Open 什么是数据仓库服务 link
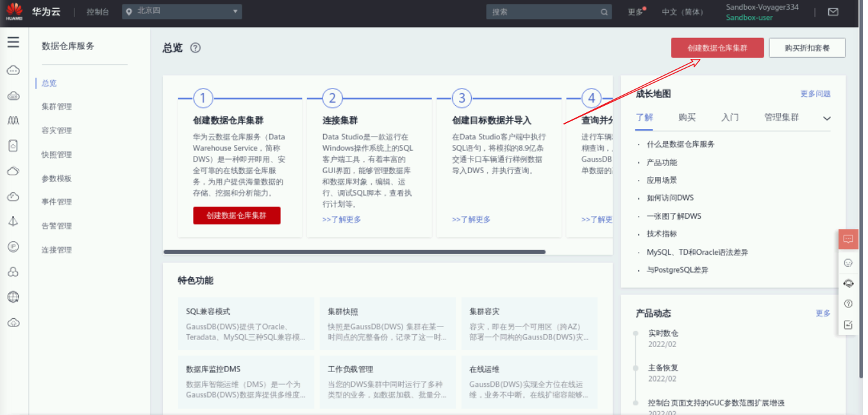 (681, 144)
